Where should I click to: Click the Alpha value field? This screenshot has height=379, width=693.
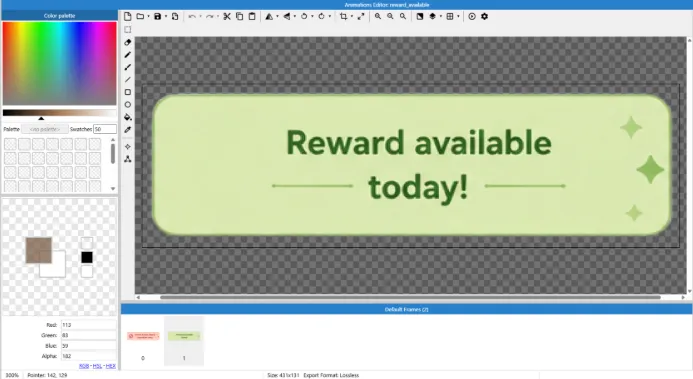[x=88, y=356]
